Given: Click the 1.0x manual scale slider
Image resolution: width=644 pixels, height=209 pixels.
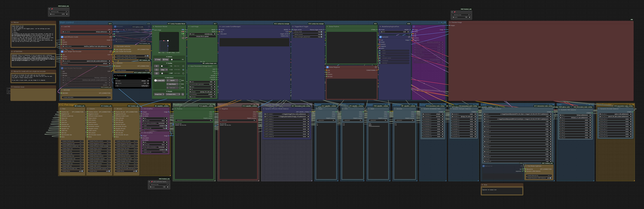Looking at the screenshot, I should click(164, 66).
